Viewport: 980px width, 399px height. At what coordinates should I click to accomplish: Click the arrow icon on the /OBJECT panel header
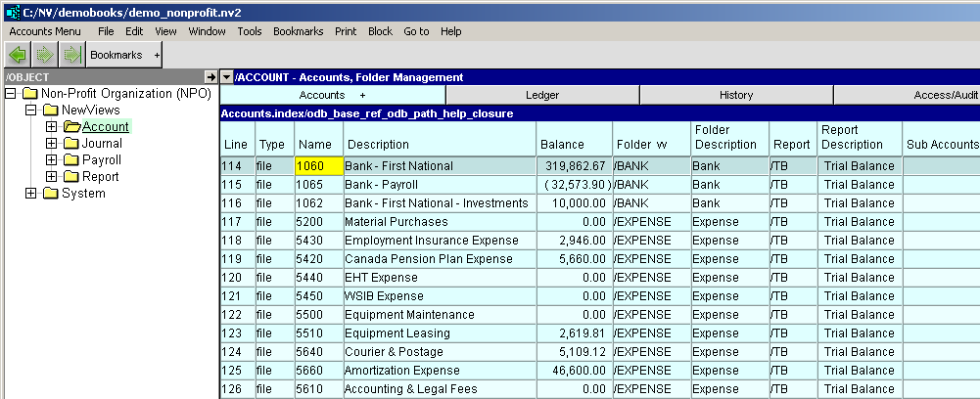click(x=210, y=77)
